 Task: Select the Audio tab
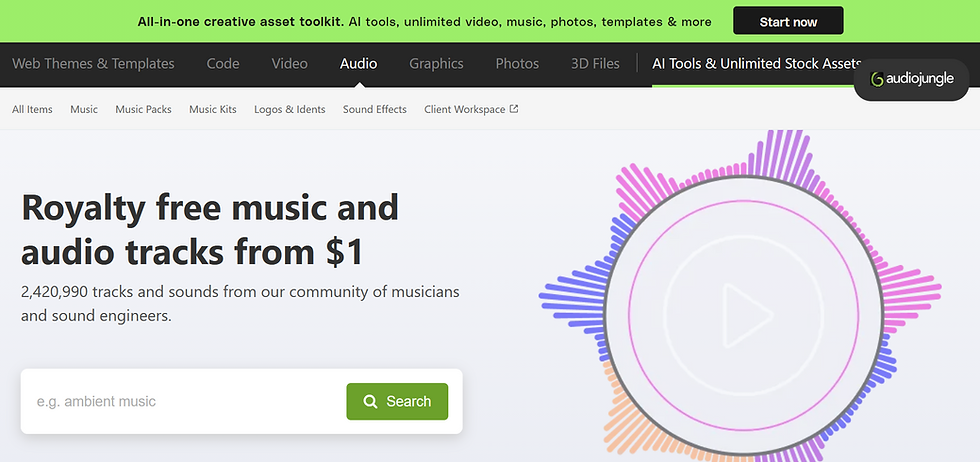[358, 64]
